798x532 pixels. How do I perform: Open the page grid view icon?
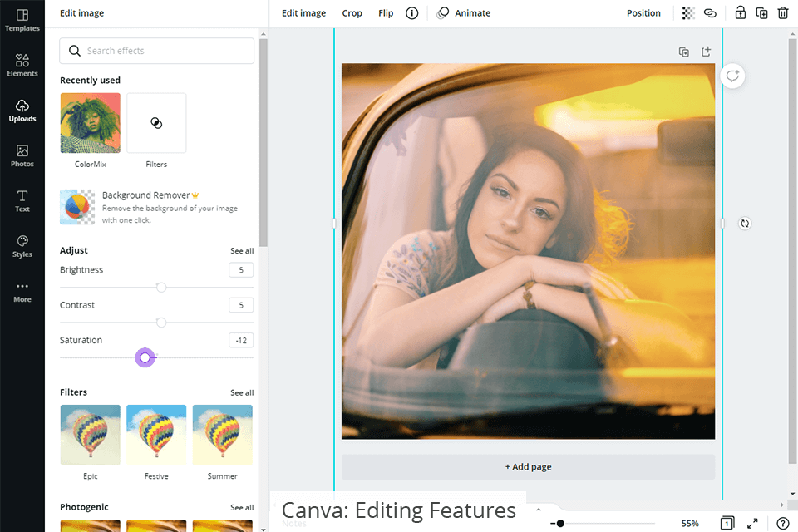tap(727, 523)
